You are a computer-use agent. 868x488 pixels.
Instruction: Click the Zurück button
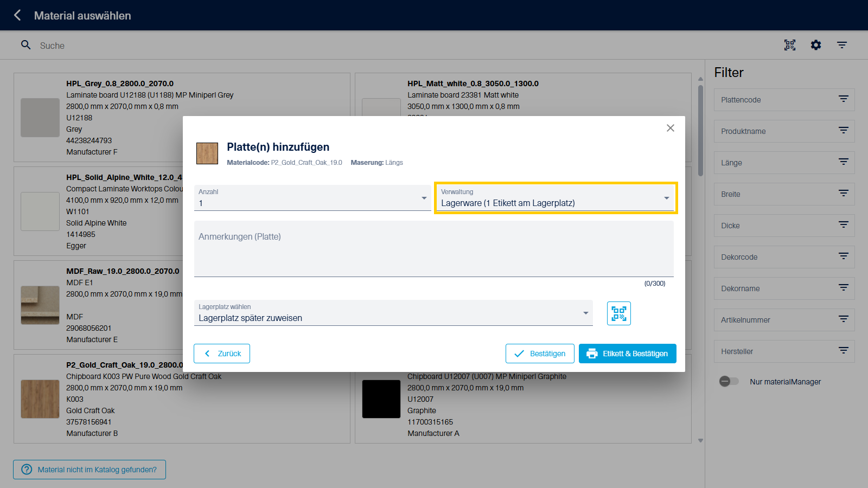(222, 354)
